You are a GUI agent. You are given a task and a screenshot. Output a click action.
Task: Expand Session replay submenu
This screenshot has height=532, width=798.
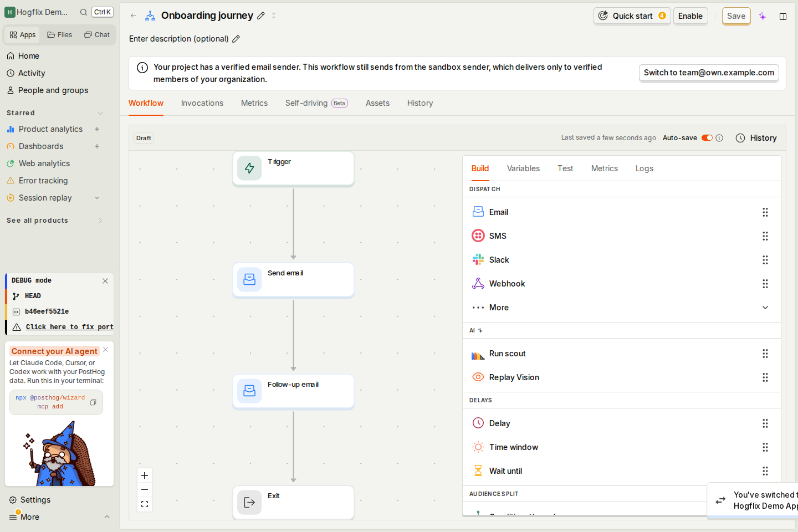[97, 198]
